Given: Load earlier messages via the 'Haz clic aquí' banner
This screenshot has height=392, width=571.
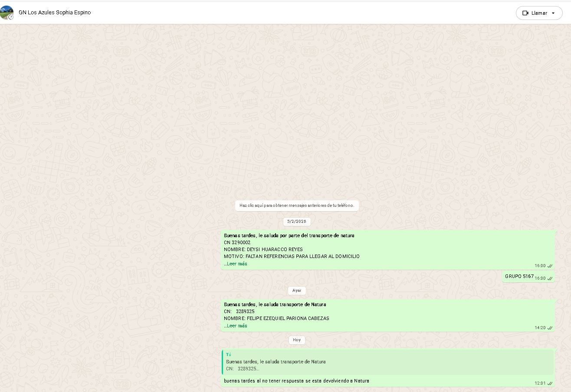Looking at the screenshot, I should (x=297, y=206).
